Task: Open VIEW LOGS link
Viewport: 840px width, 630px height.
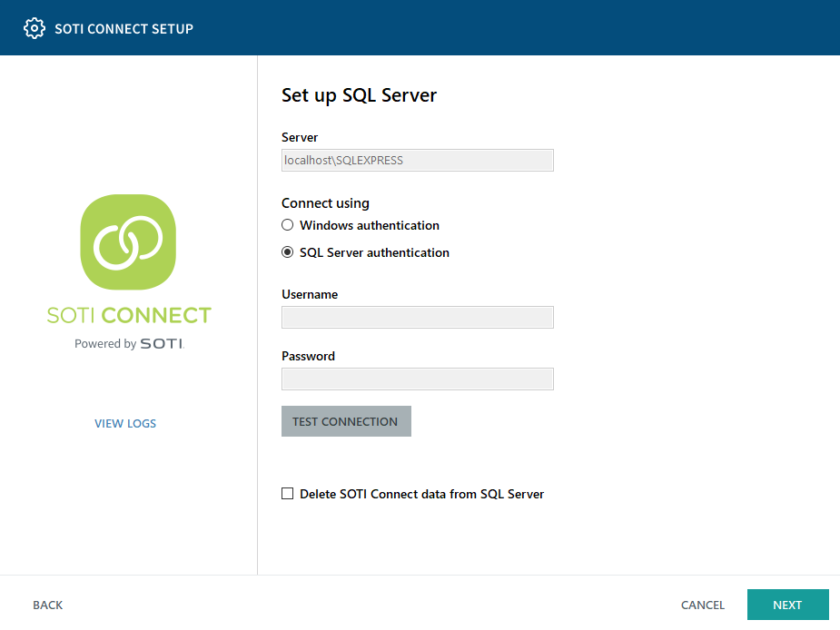Action: coord(125,423)
